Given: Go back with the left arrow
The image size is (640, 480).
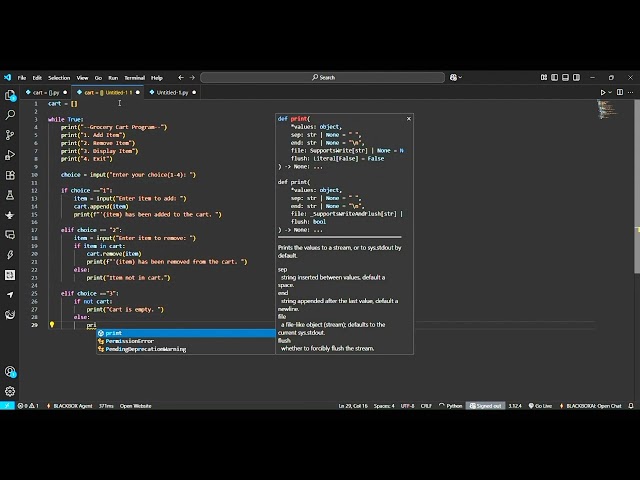Looking at the screenshot, I should tap(181, 77).
